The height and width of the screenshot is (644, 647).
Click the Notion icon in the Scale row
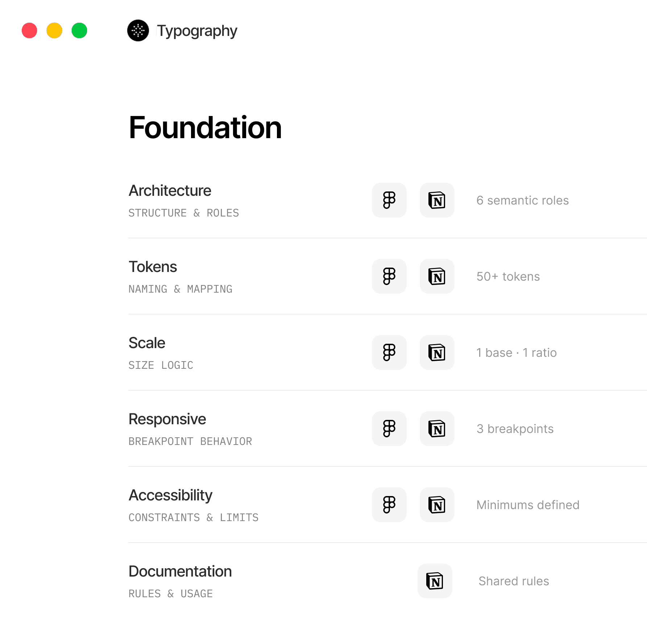437,352
